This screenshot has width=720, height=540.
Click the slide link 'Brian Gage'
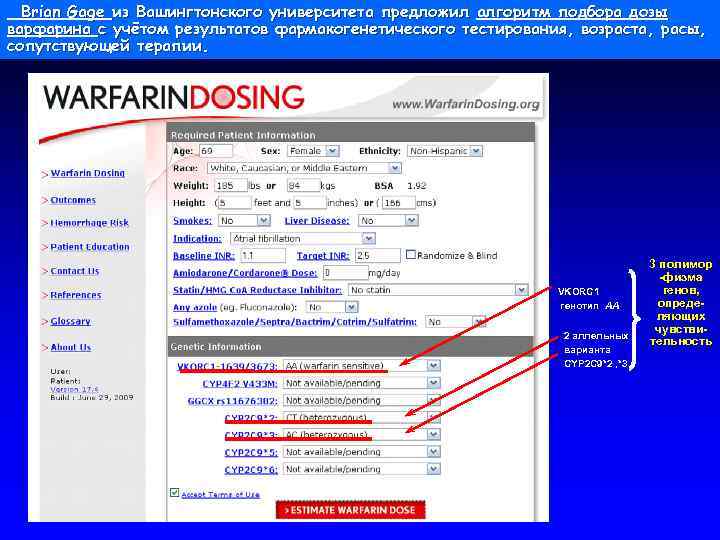62,11
